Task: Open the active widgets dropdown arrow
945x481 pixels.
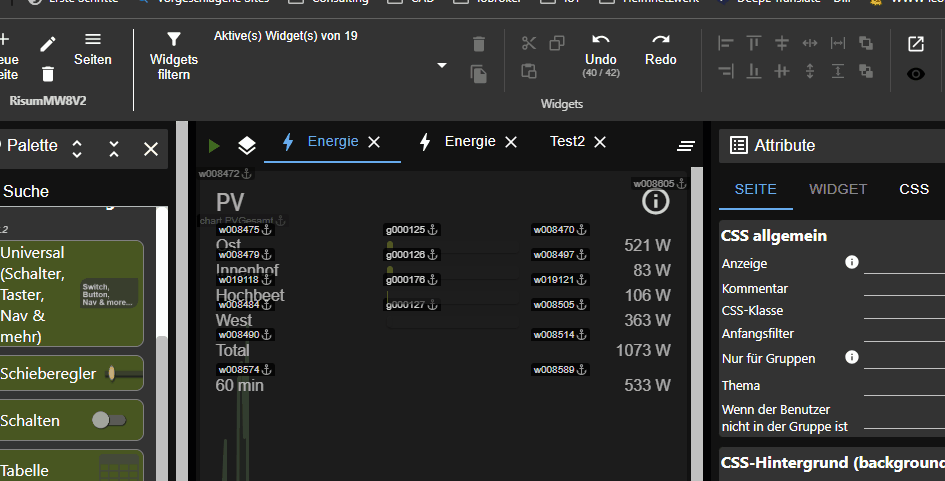Action: tap(442, 66)
